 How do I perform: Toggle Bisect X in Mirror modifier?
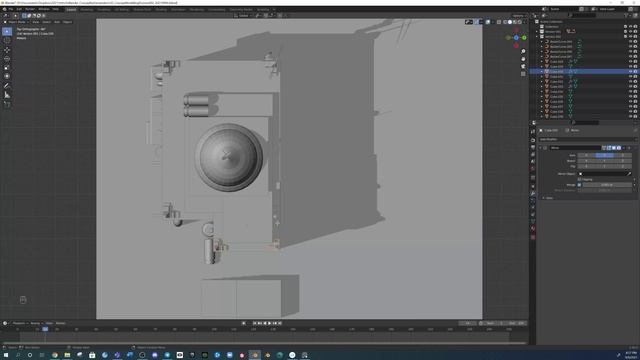coord(586,161)
